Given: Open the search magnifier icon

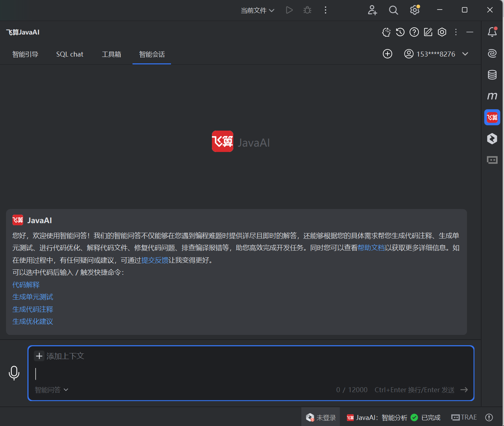Looking at the screenshot, I should coord(393,10).
